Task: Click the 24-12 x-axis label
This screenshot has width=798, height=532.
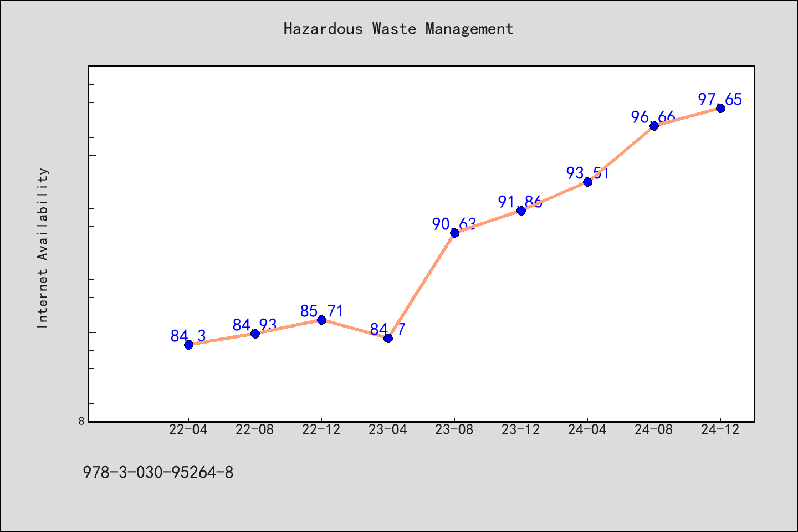Action: point(720,430)
